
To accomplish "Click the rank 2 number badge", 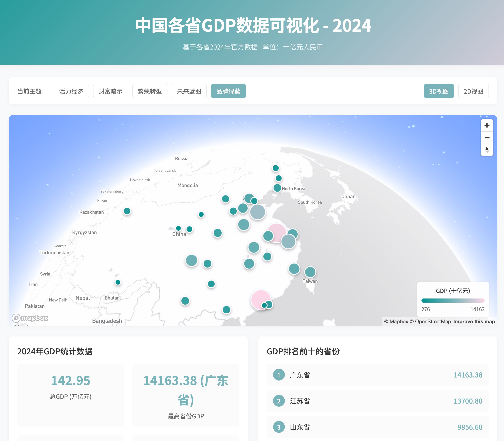I will (279, 401).
